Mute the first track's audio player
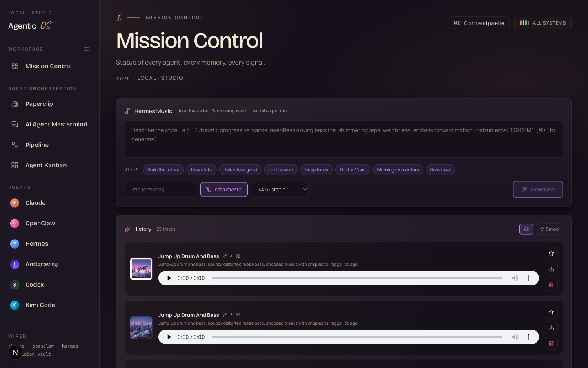 (515, 278)
